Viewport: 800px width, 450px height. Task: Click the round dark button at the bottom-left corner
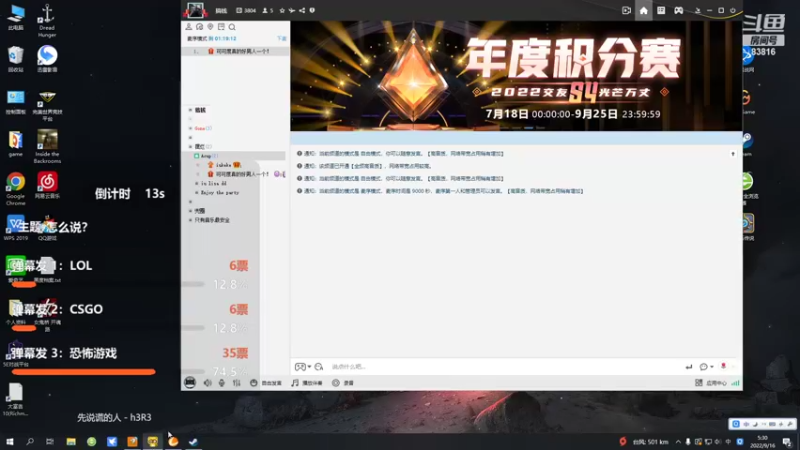point(190,383)
